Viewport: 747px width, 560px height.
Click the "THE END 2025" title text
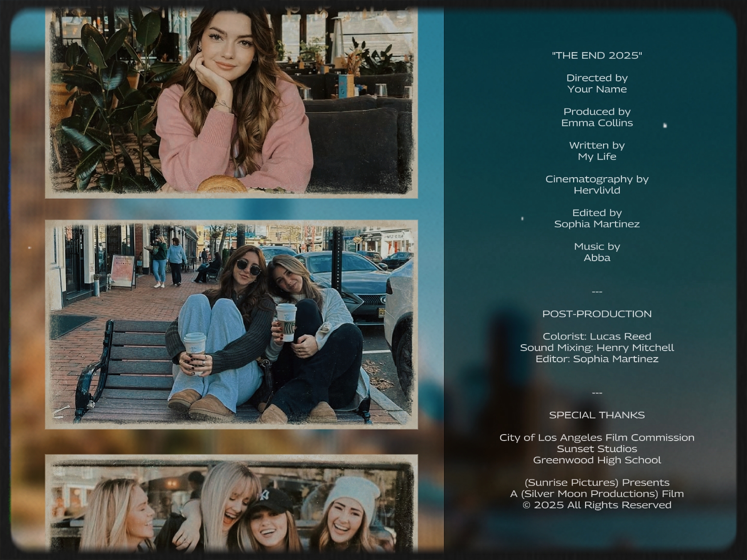597,55
